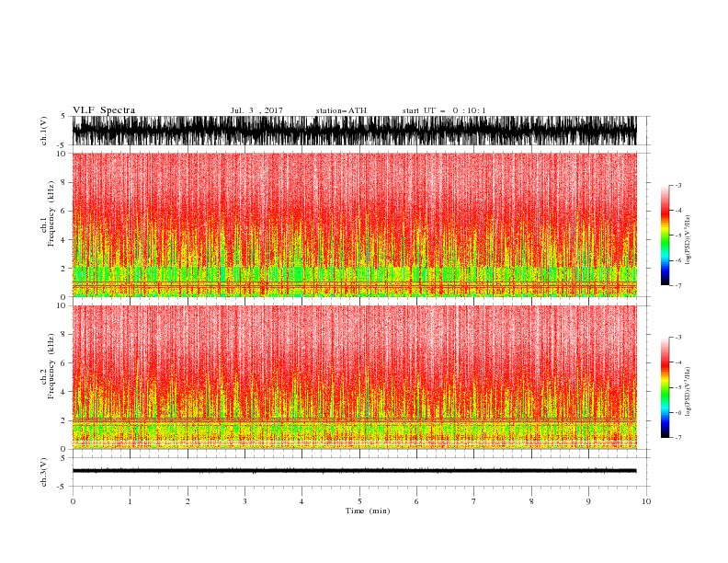
Task: Click time axis tick label "3"
Action: (x=245, y=501)
